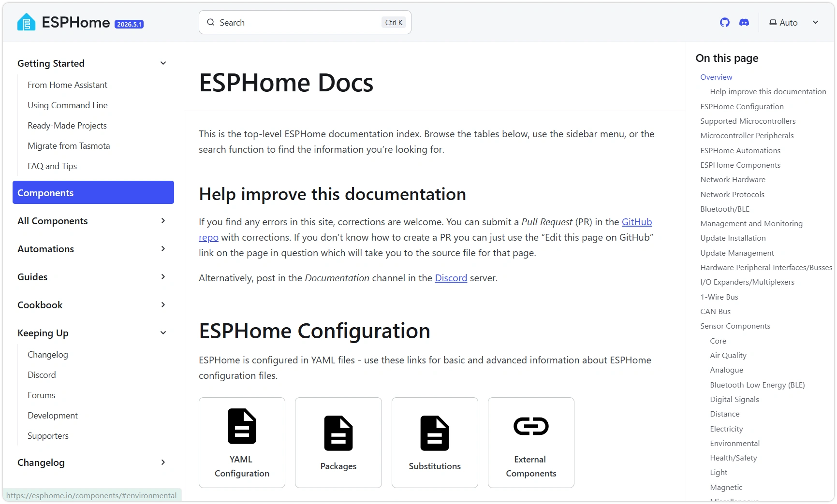Jump to Network Hardware anchor
Viewport: 837px width, 504px height.
[x=733, y=179]
